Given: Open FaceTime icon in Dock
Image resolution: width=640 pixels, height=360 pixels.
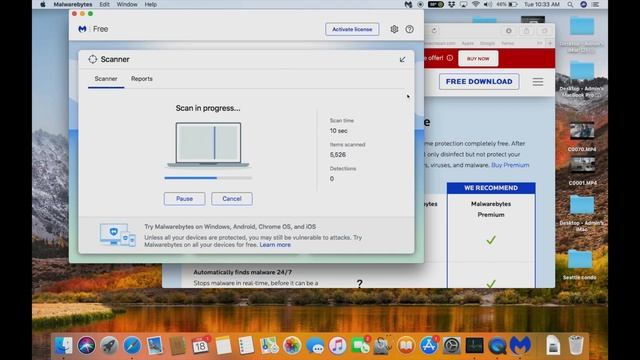Looking at the screenshot, I should tap(360, 346).
